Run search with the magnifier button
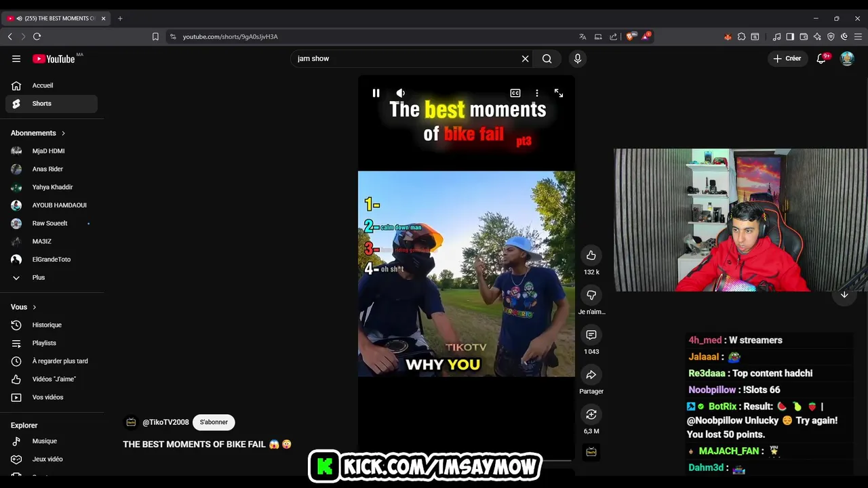This screenshot has width=868, height=488. pyautogui.click(x=547, y=59)
